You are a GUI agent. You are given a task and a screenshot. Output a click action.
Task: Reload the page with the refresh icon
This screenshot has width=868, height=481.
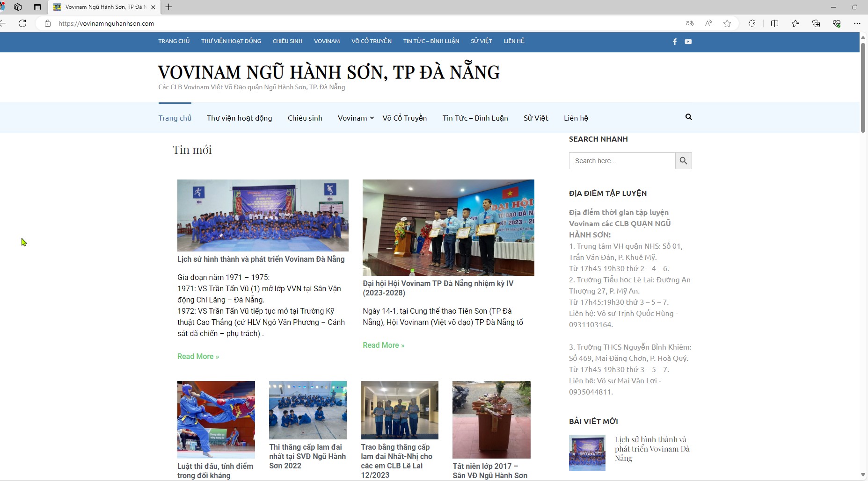coord(22,23)
